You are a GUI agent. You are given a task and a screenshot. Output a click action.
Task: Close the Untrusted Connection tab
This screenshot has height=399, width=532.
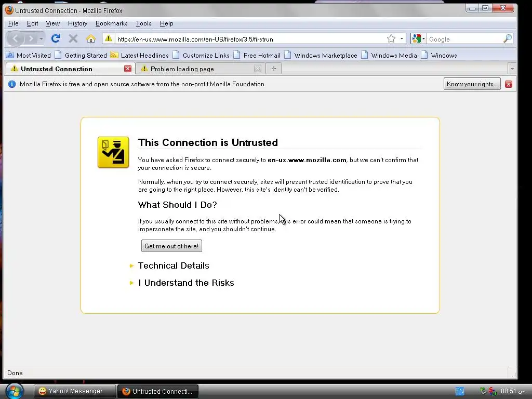coord(128,69)
